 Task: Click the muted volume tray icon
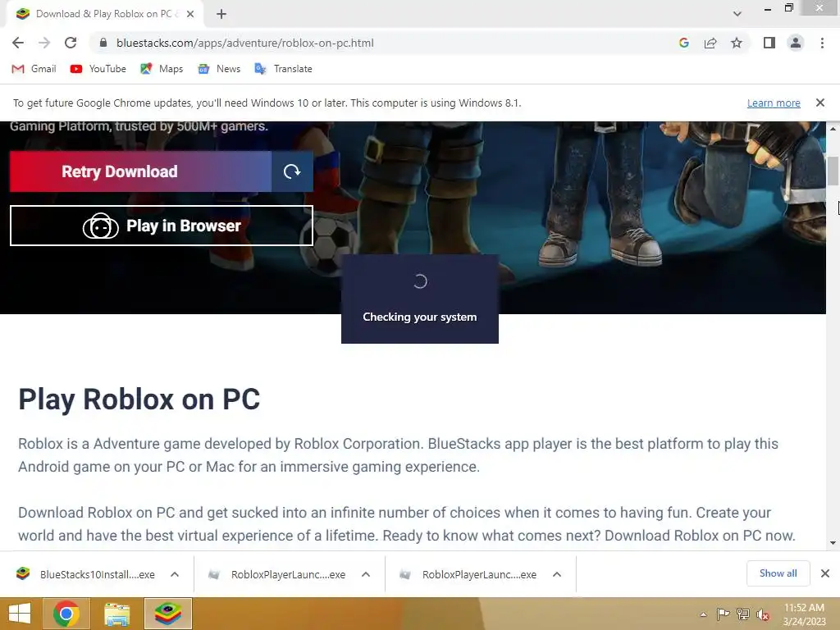(763, 614)
